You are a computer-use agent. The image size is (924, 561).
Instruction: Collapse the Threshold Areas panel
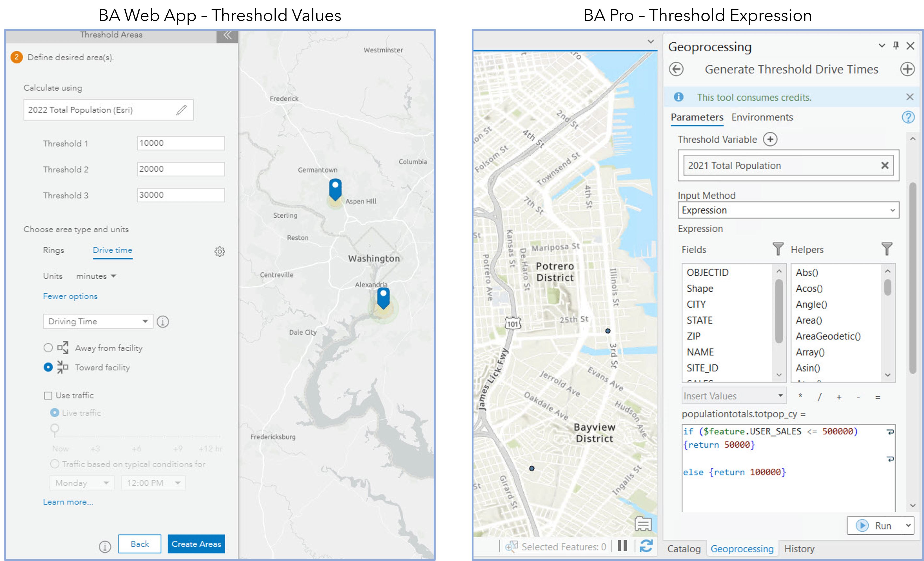pyautogui.click(x=227, y=35)
